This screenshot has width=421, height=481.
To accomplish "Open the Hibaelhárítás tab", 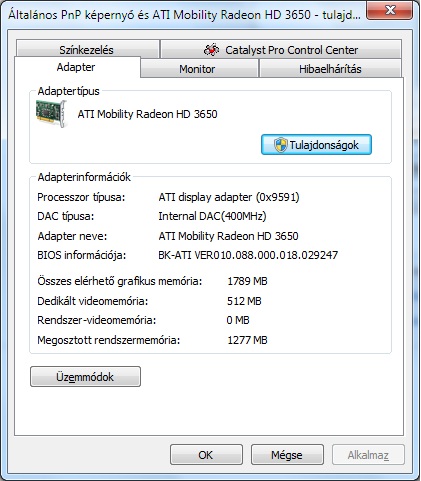I will pos(330,69).
